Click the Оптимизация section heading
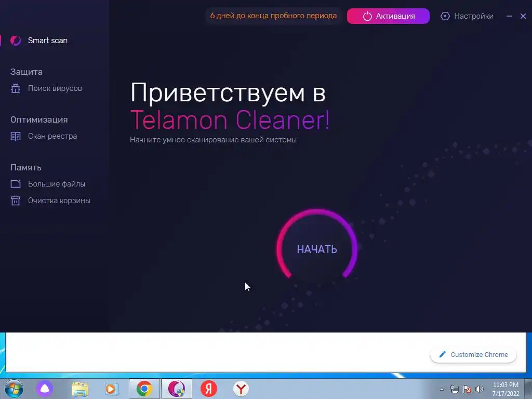Image resolution: width=532 pixels, height=399 pixels. pyautogui.click(x=39, y=119)
